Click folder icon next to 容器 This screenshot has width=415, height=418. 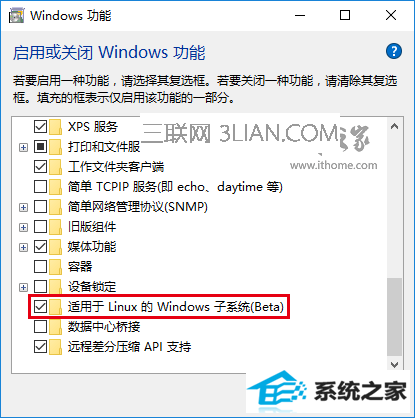click(x=55, y=267)
